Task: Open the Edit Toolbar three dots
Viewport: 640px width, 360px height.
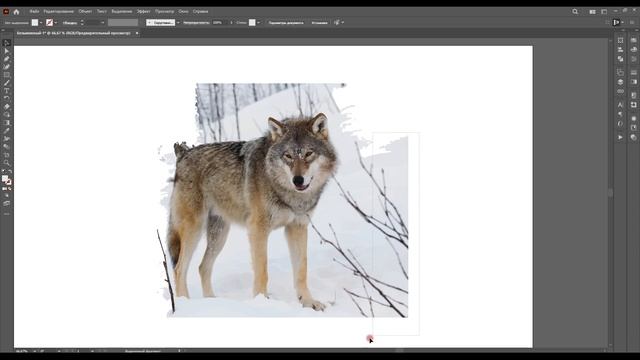Action: (7, 214)
